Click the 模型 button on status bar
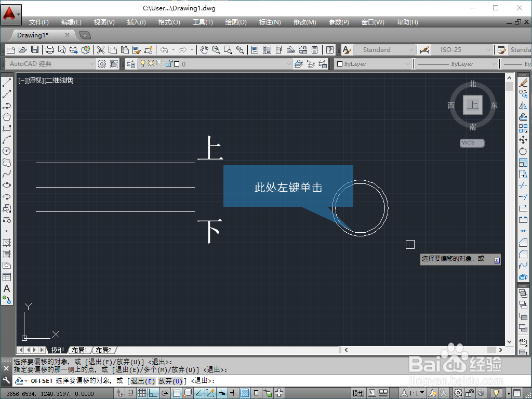The width and height of the screenshot is (532, 399). [358, 393]
